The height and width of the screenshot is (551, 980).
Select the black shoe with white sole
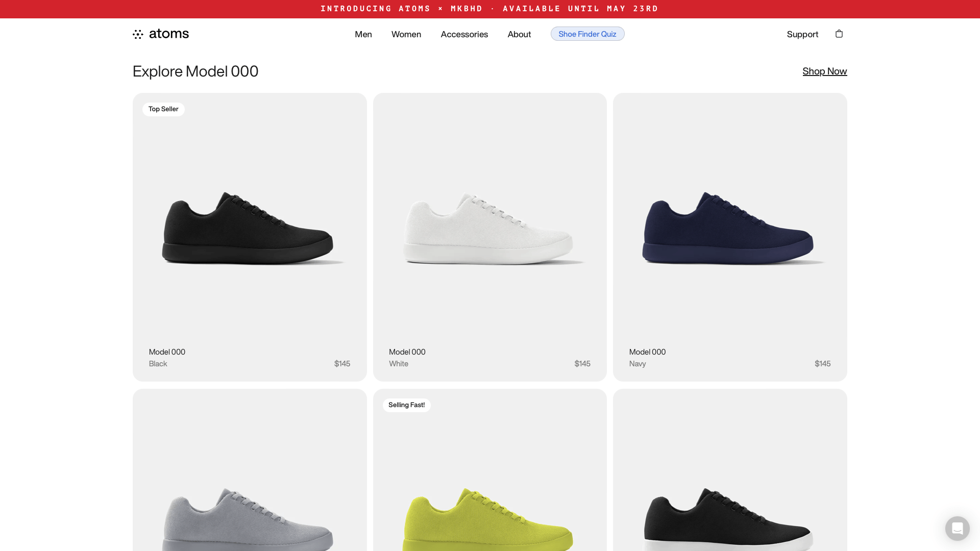click(729, 519)
